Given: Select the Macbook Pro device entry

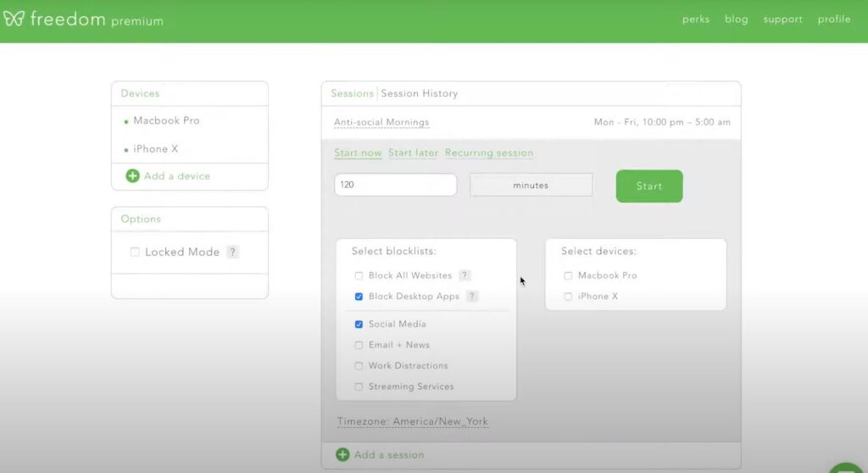Looking at the screenshot, I should click(166, 120).
